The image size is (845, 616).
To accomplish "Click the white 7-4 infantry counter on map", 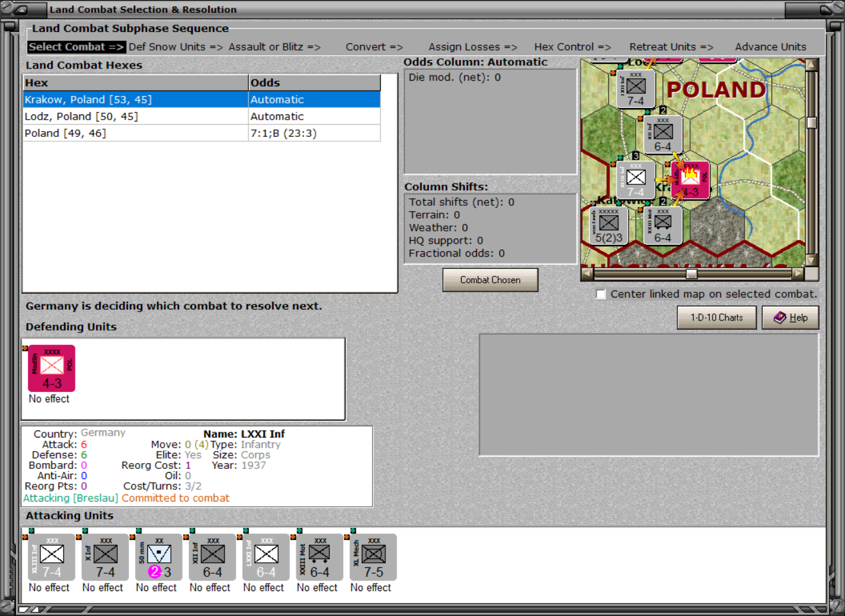I will pyautogui.click(x=636, y=180).
